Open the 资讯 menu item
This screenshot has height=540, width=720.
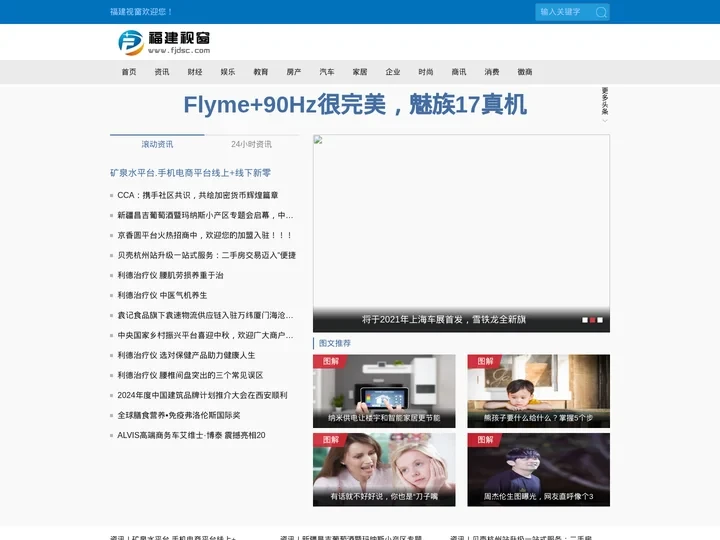[x=162, y=72]
